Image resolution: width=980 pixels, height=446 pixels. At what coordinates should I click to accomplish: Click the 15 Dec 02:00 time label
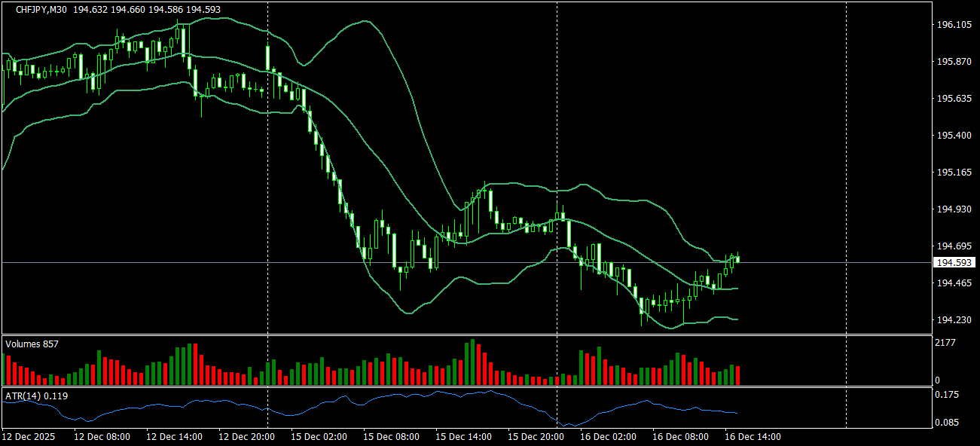(x=319, y=437)
